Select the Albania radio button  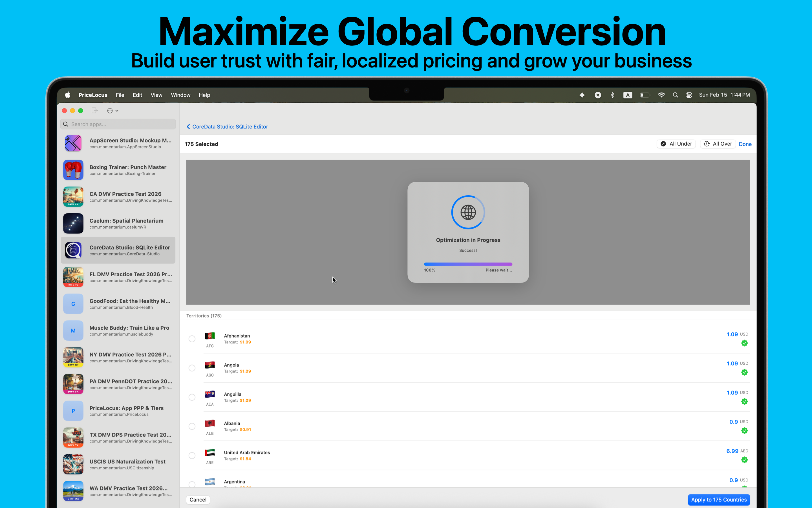point(192,426)
